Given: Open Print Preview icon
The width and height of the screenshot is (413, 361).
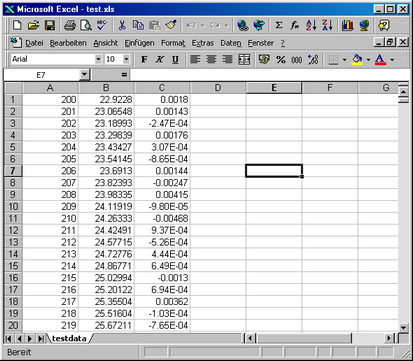Looking at the screenshot, I should [86, 25].
